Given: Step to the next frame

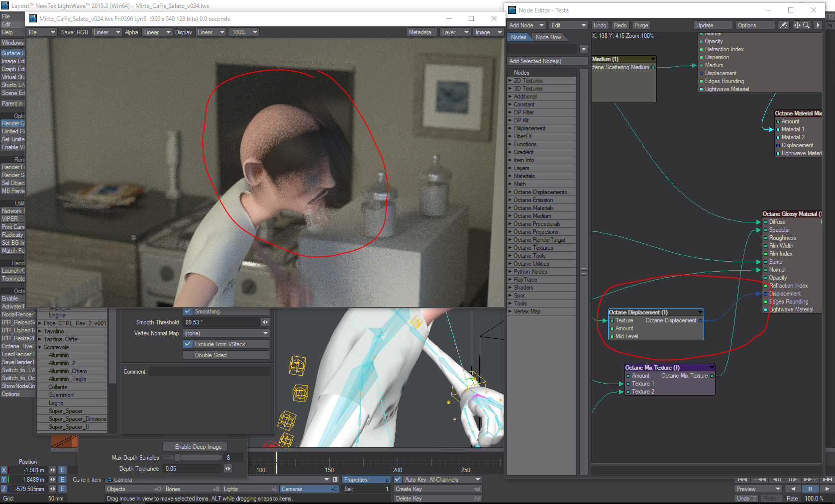Looking at the screenshot, I should click(793, 480).
